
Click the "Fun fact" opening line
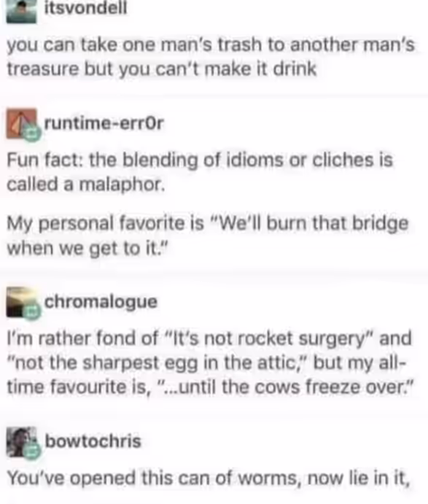pyautogui.click(x=200, y=160)
